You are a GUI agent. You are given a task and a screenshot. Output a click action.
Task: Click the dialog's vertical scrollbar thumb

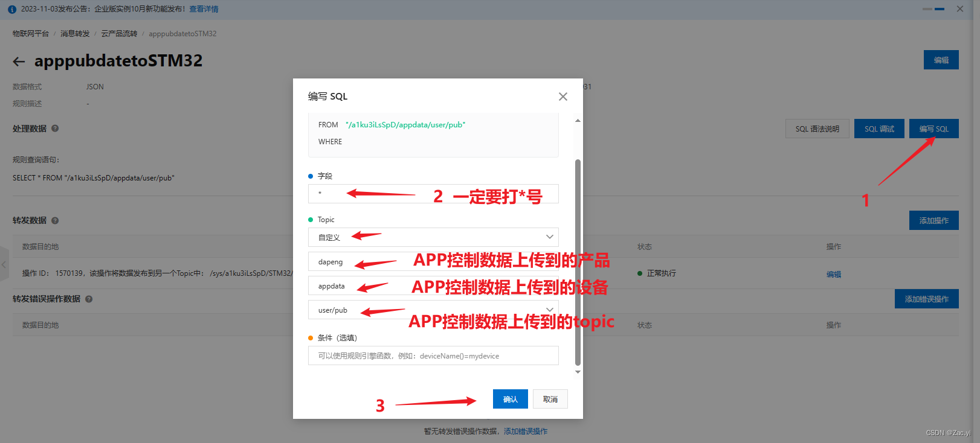pos(578,263)
